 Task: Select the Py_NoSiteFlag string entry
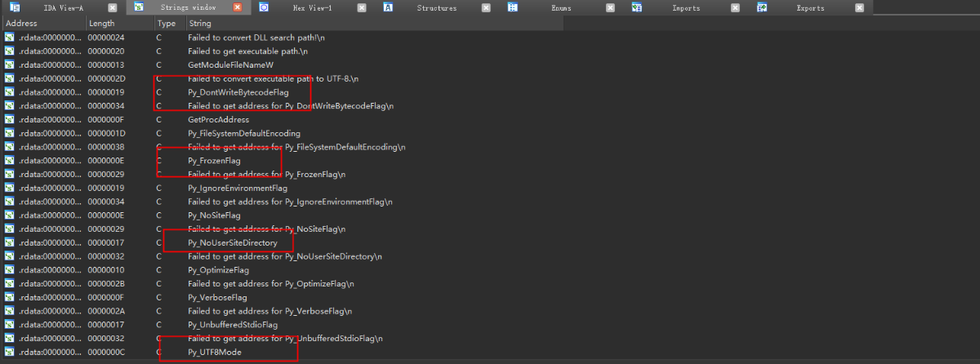[214, 215]
